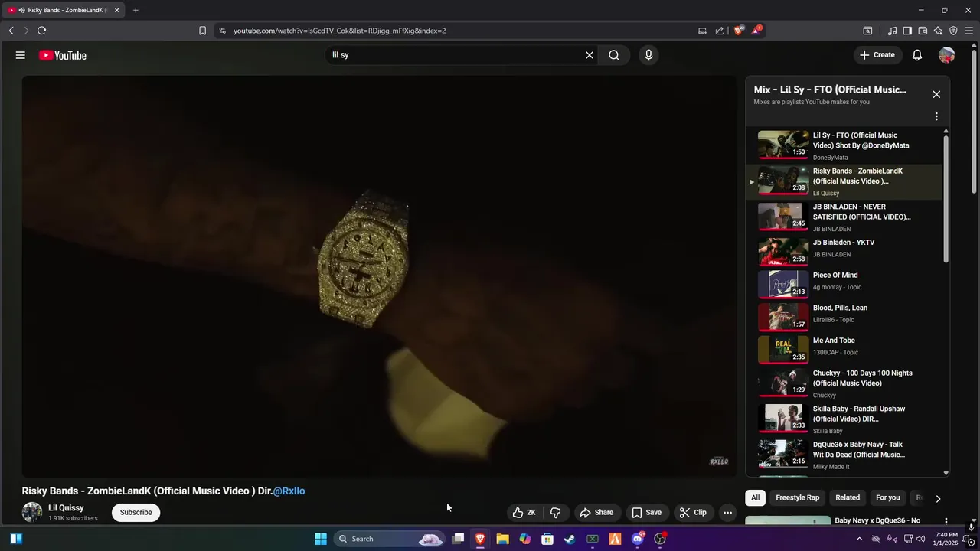Start voice search with microphone icon
The height and width of the screenshot is (551, 980).
(x=648, y=55)
